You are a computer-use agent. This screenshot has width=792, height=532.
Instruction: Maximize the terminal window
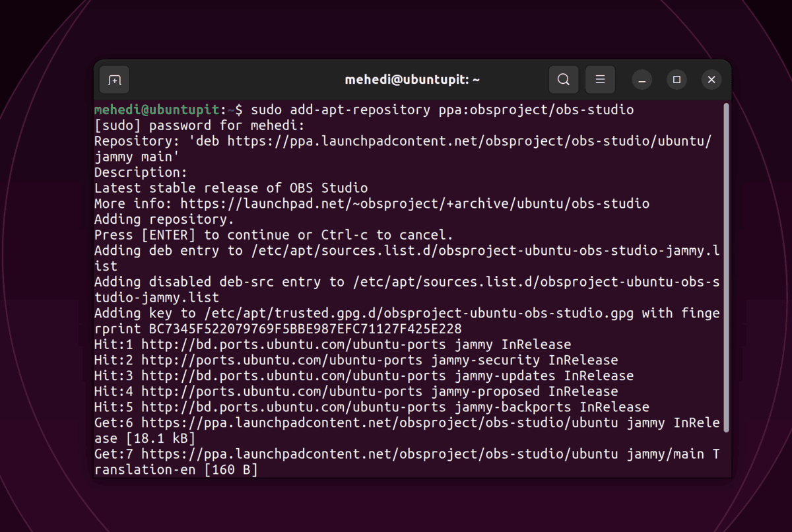click(676, 80)
